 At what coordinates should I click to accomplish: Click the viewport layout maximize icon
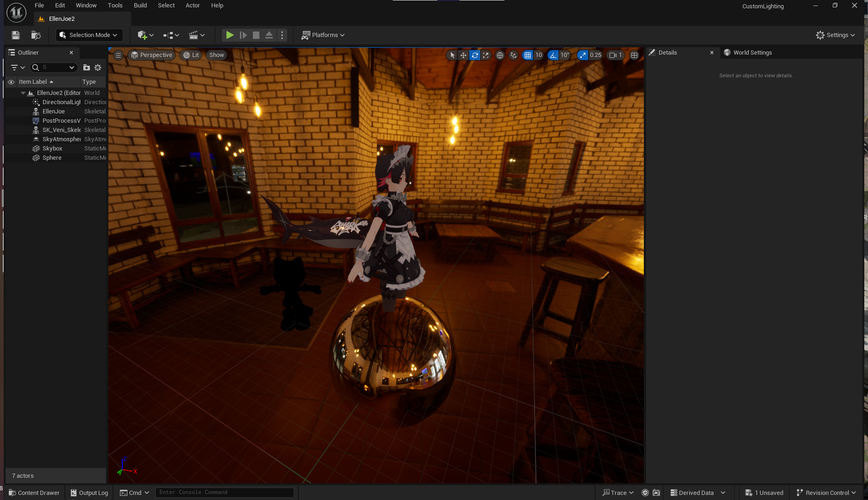[x=634, y=55]
